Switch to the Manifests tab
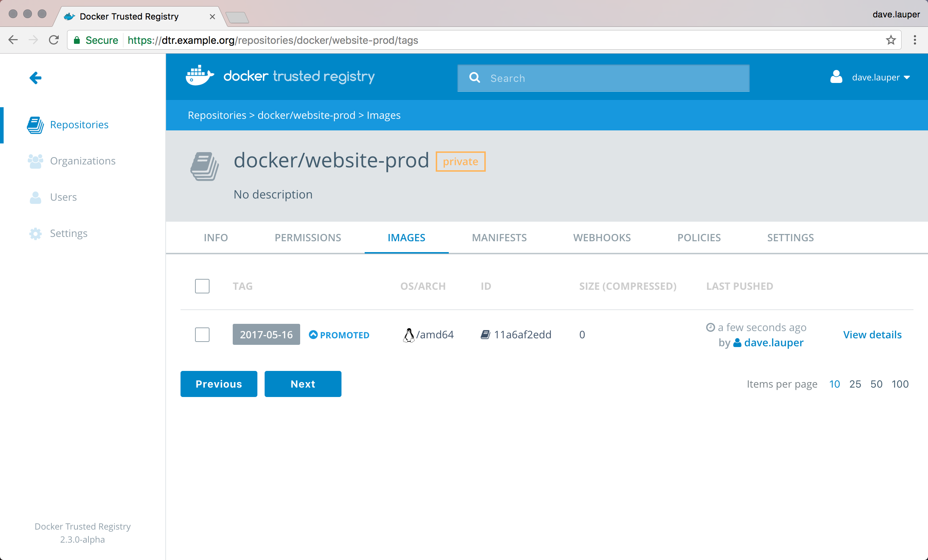928x560 pixels. (x=499, y=238)
